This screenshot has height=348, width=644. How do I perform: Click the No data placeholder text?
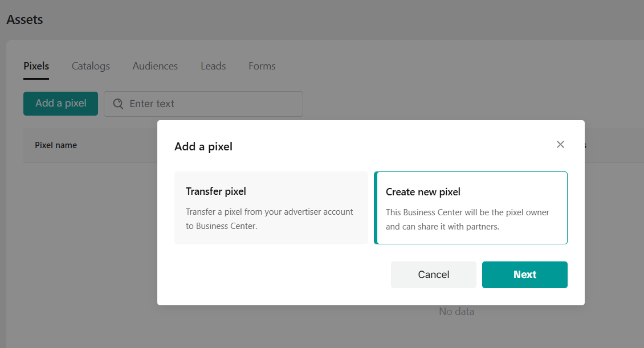456,312
